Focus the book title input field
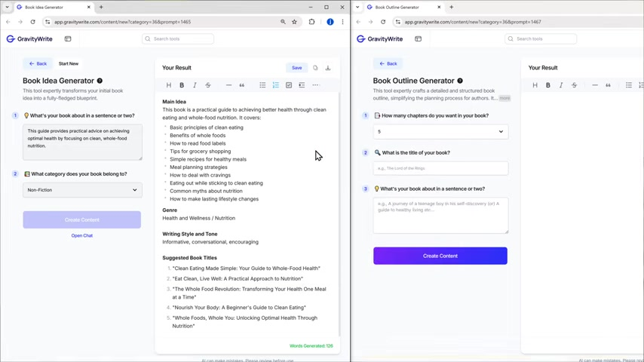This screenshot has height=362, width=644. [440, 168]
